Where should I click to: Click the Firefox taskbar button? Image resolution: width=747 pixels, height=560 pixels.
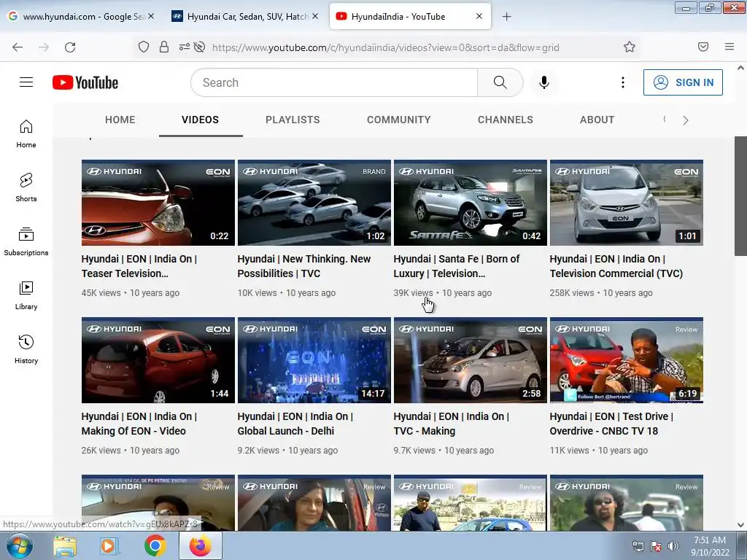200,545
